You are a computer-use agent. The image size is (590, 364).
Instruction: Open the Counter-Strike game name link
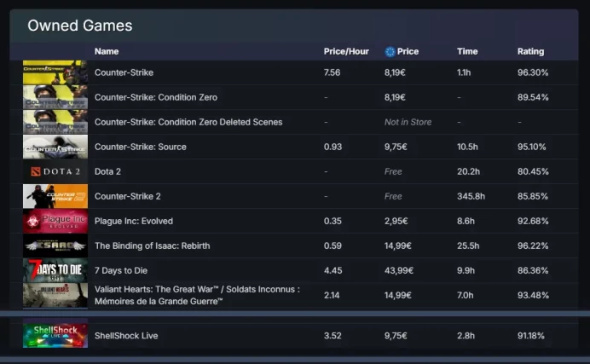[124, 72]
